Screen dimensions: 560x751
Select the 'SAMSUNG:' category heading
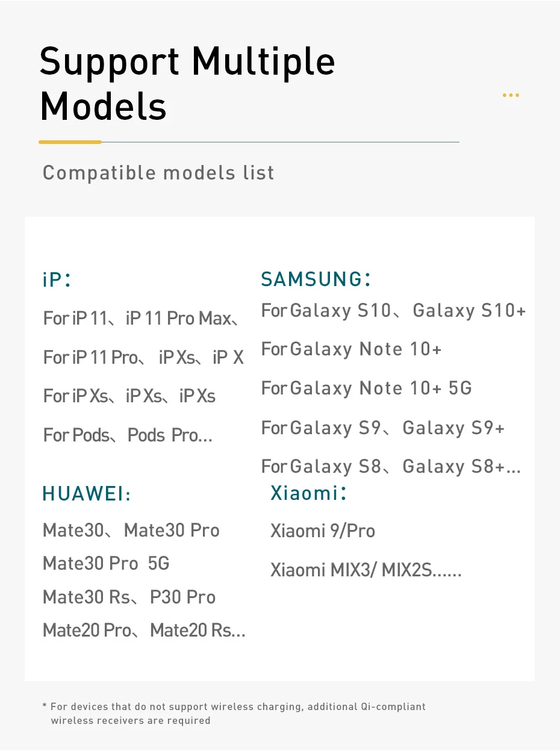[x=316, y=279]
